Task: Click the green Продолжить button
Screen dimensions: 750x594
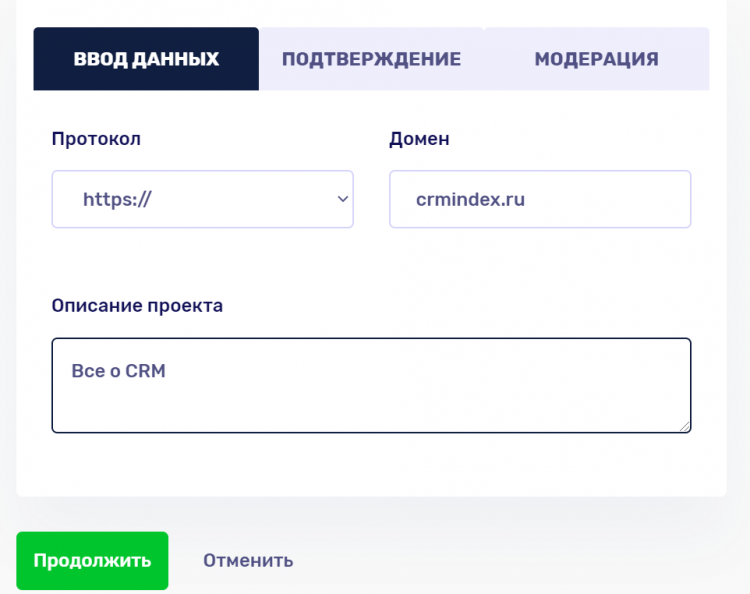Action: pos(92,561)
